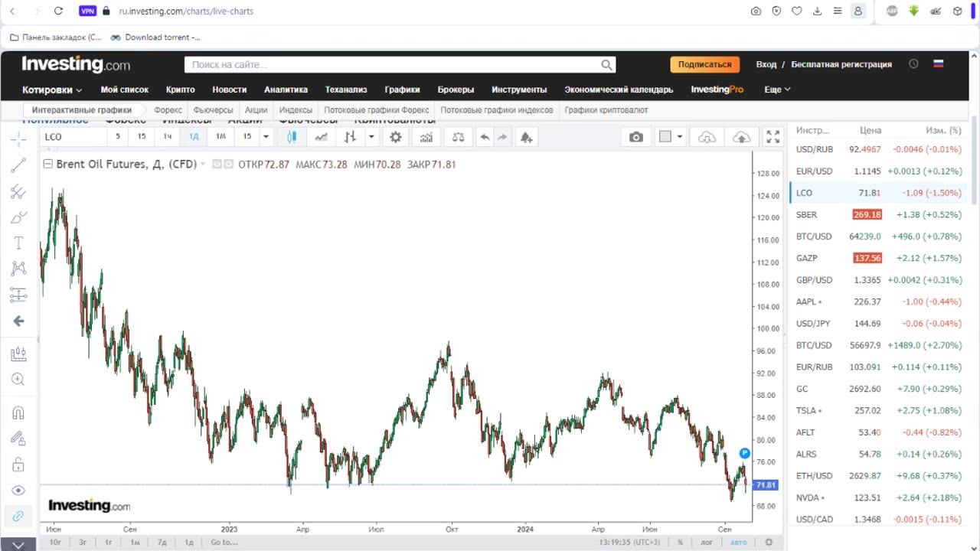Load chart from cloud icon
Image resolution: width=980 pixels, height=551 pixels.
tap(707, 137)
